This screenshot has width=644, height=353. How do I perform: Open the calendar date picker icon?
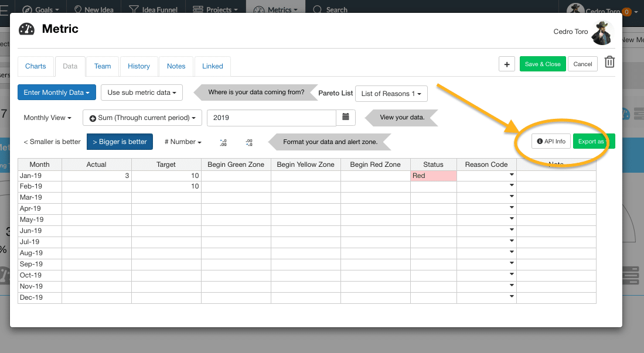(x=346, y=118)
